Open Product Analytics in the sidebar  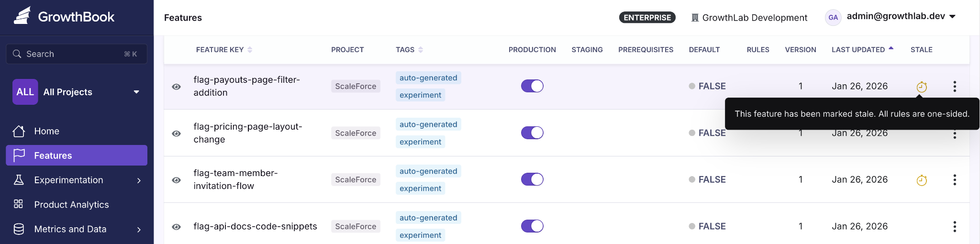[77, 204]
